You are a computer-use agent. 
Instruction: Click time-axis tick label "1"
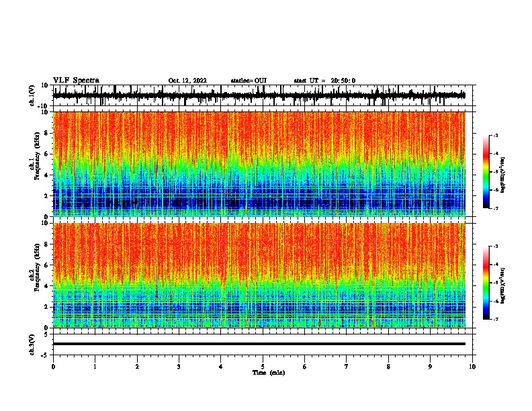tap(95, 367)
